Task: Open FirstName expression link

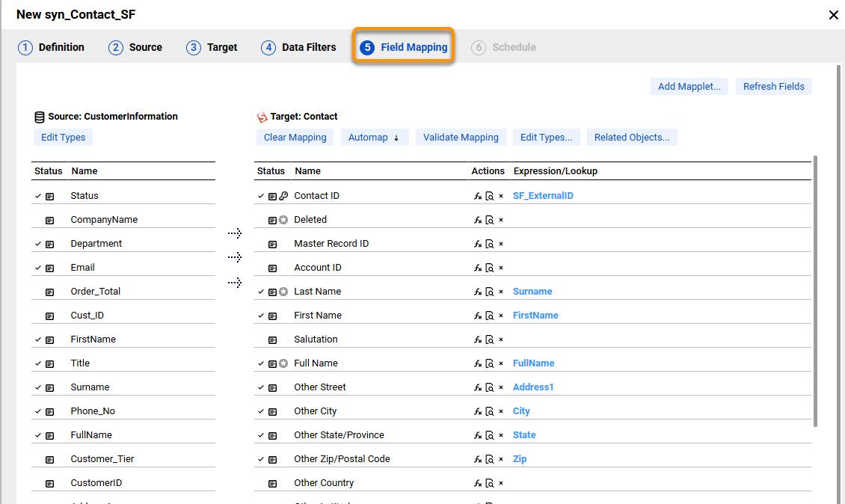Action: point(535,316)
